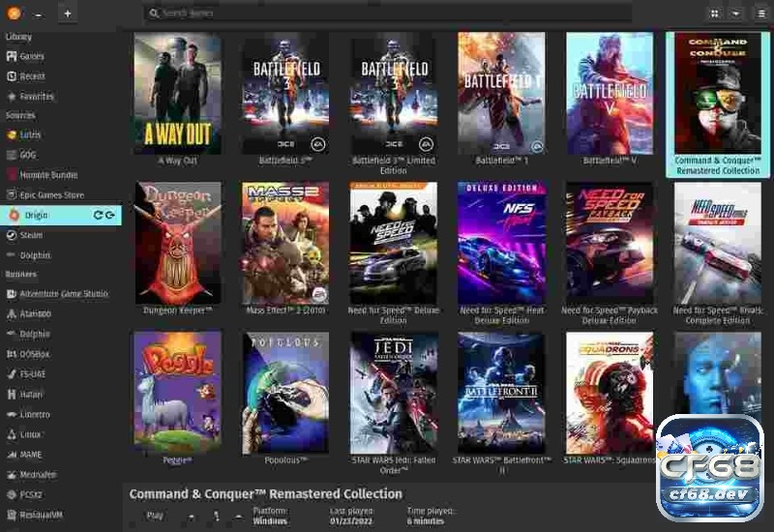The image size is (774, 532).
Task: Click the reload icon on the Origin row
Action: point(98,215)
